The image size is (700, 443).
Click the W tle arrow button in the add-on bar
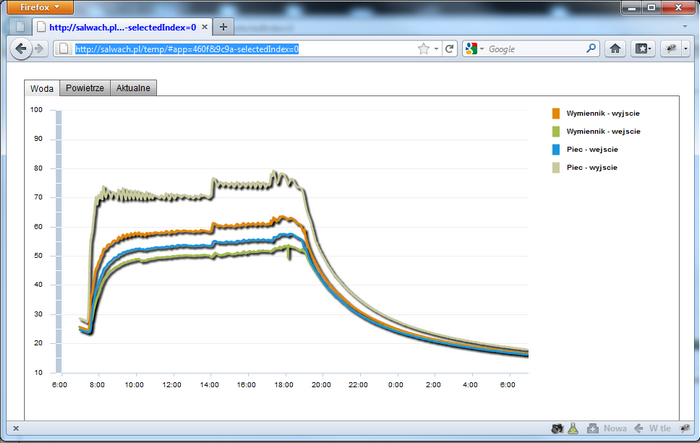pos(652,428)
